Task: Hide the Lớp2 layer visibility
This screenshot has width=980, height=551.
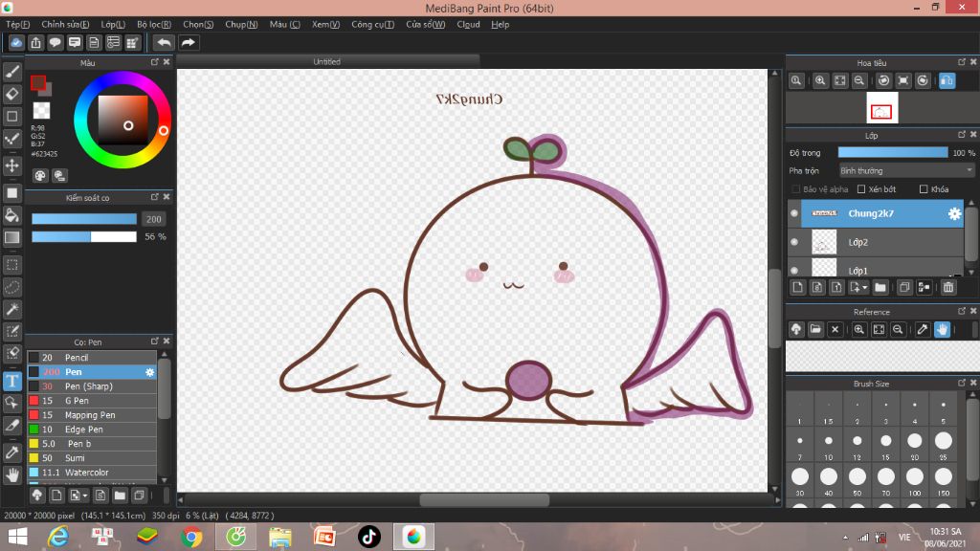Action: pos(794,242)
